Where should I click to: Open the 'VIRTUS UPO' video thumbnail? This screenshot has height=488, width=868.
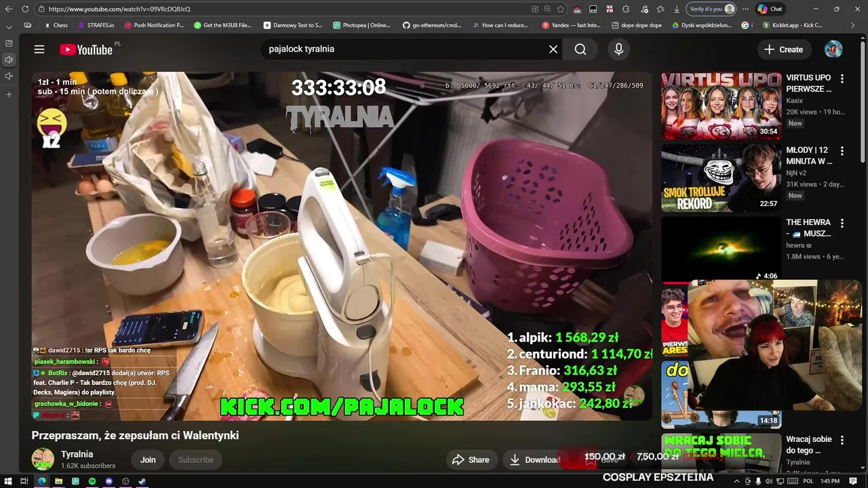(721, 106)
